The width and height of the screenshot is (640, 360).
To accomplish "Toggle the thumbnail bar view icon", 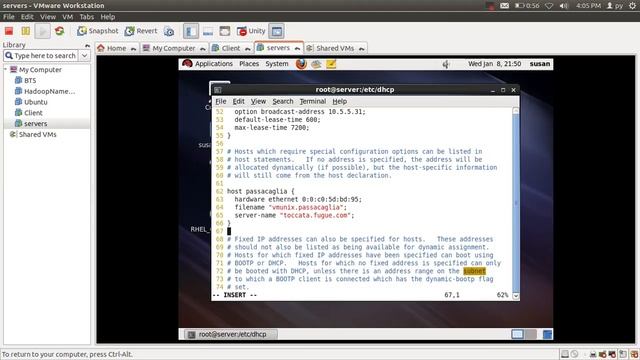I will point(208,31).
